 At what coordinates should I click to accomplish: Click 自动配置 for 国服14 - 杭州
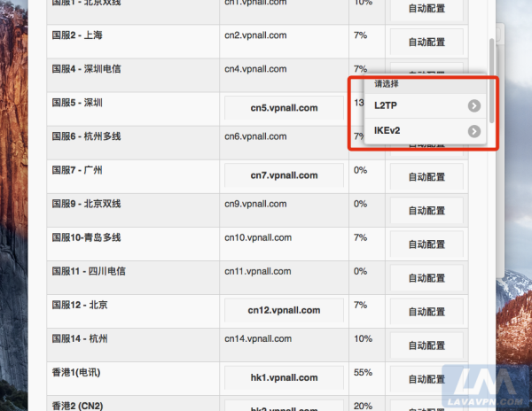point(426,345)
